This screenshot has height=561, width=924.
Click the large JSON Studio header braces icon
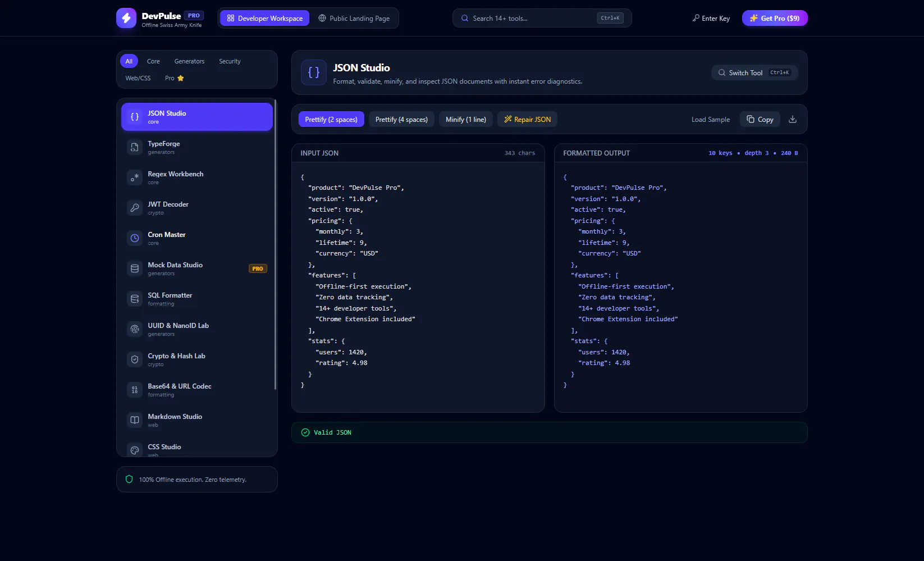coord(314,72)
